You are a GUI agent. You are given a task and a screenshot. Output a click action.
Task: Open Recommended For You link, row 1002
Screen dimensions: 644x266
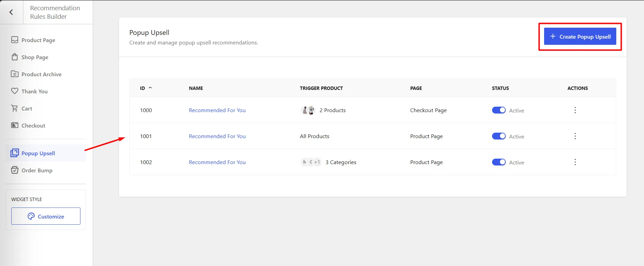click(217, 162)
